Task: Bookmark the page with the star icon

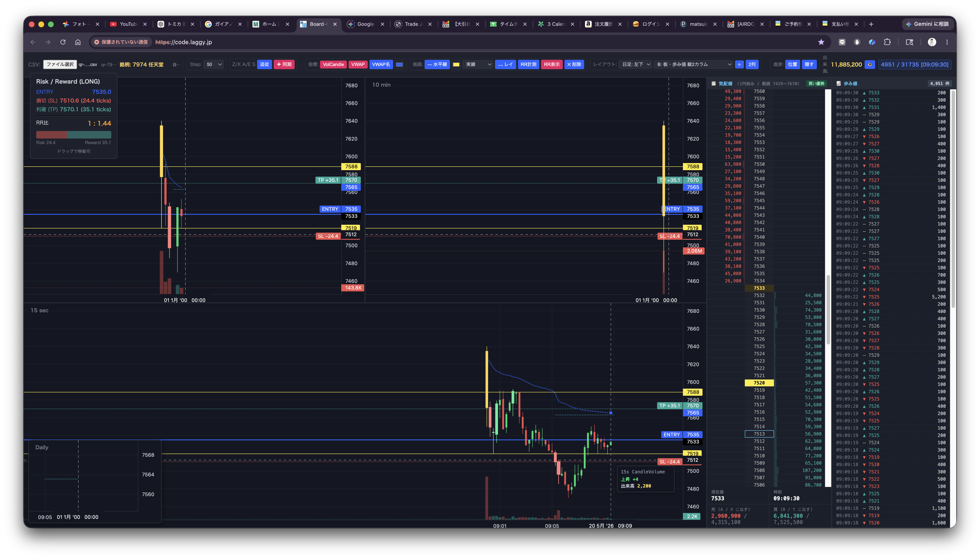Action: pyautogui.click(x=821, y=42)
